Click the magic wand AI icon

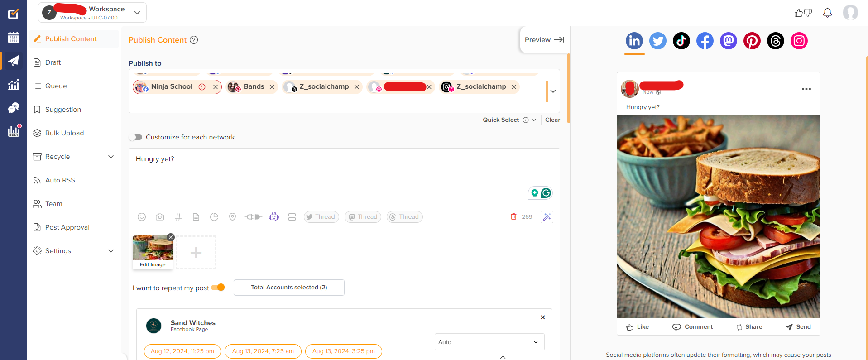(547, 217)
